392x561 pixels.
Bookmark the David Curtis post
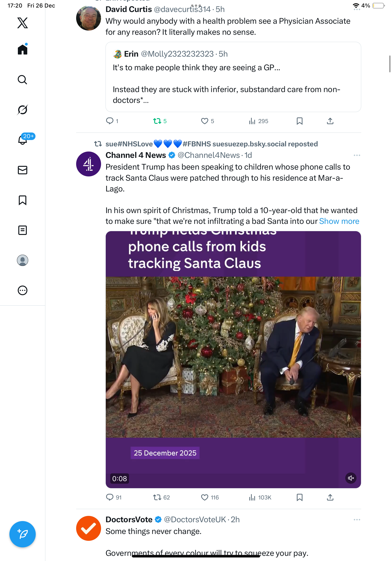pos(299,121)
